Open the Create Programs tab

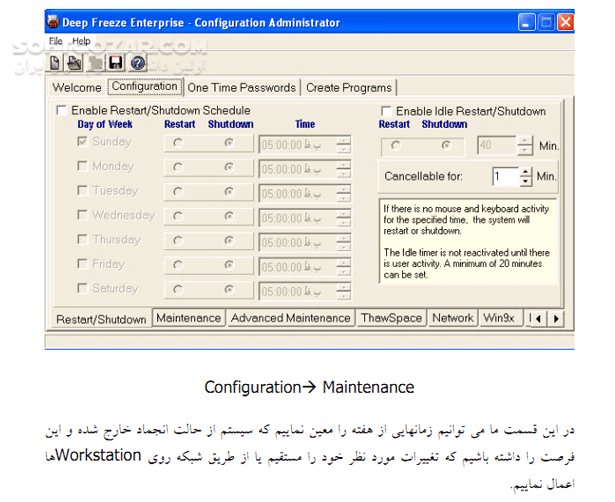[x=349, y=88]
